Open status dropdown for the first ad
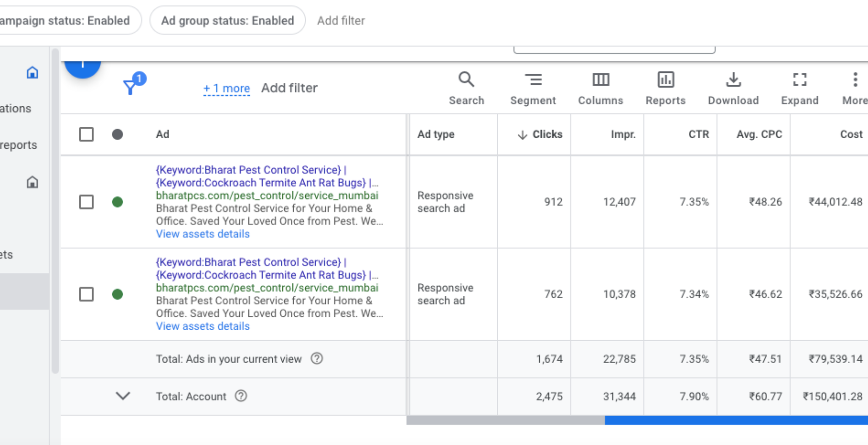This screenshot has height=445, width=868. 117,202
